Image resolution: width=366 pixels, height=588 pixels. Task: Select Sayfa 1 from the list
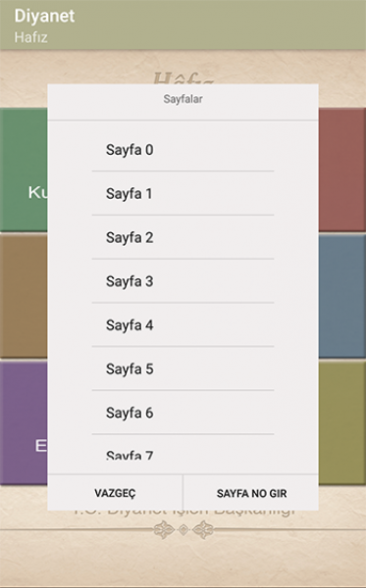coord(183,193)
